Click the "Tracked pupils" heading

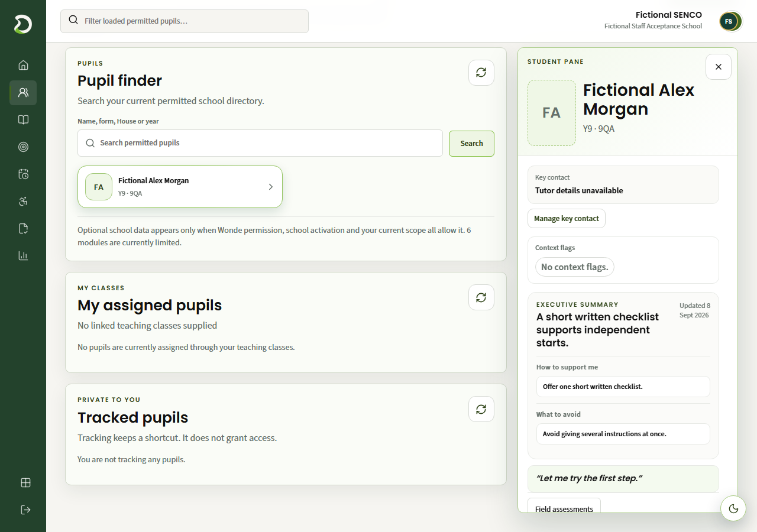133,417
